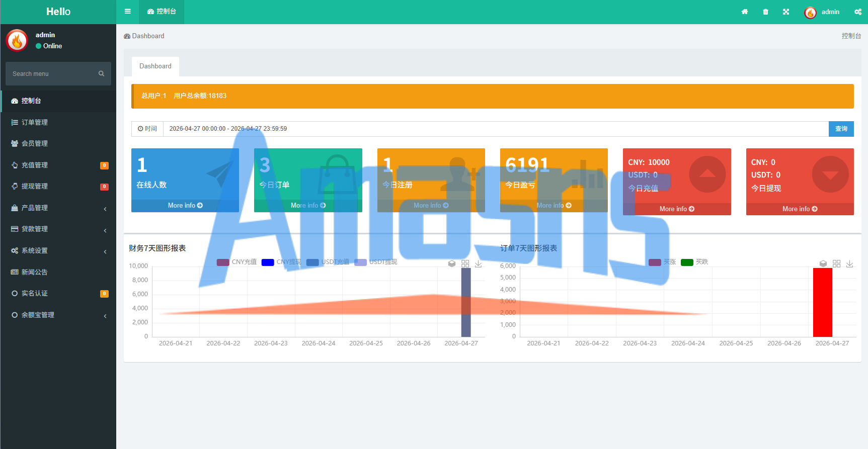
Task: Toggle the CNY充值 legend series
Action: (236, 262)
